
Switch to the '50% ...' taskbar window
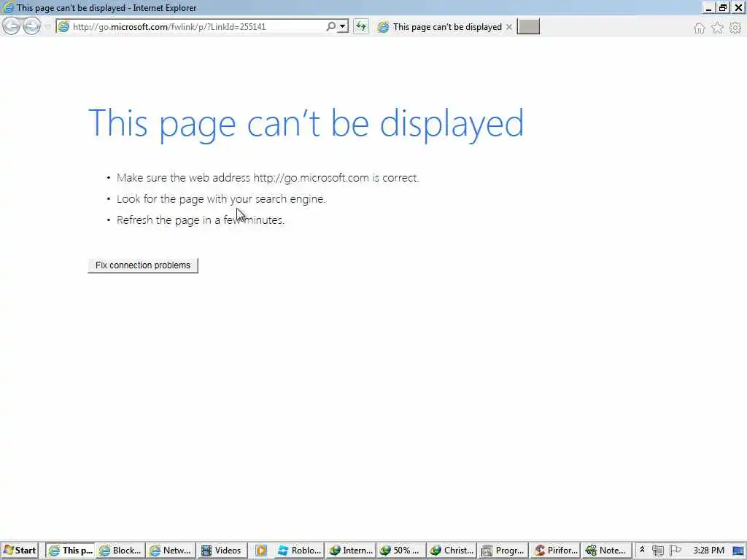pyautogui.click(x=401, y=551)
